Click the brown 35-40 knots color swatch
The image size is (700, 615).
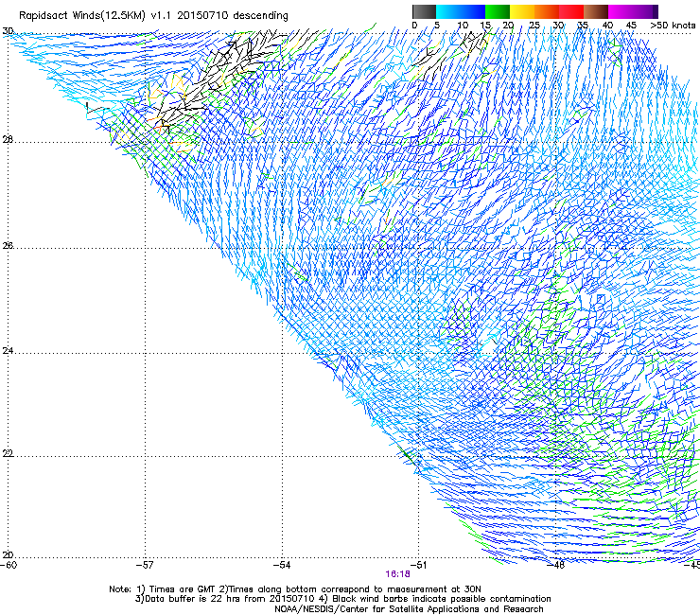tap(596, 11)
